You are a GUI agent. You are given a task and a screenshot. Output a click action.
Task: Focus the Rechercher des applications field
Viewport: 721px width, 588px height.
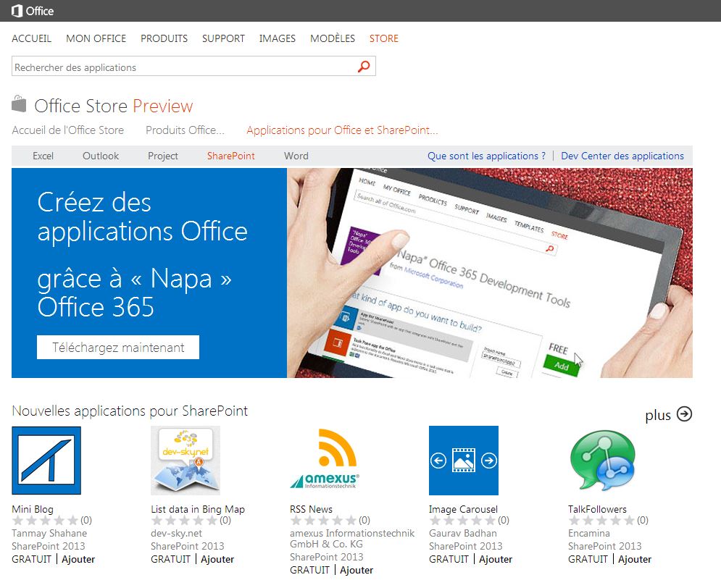pos(181,67)
